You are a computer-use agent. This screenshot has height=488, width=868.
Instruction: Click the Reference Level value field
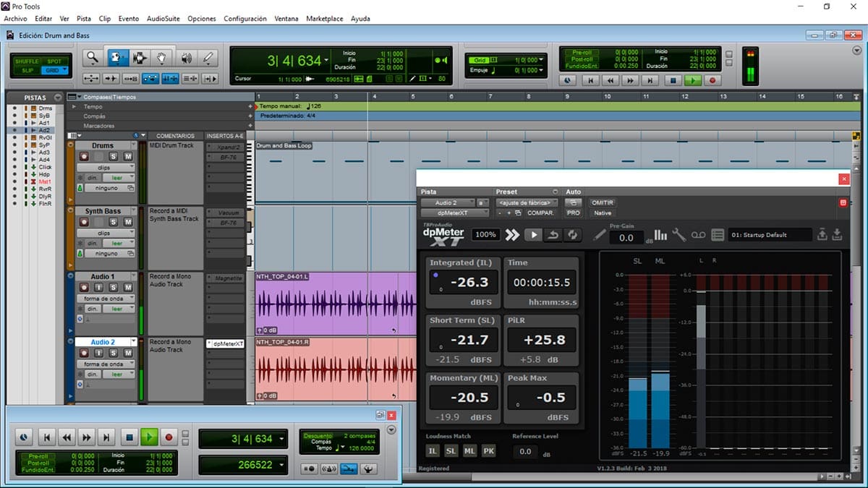526,451
